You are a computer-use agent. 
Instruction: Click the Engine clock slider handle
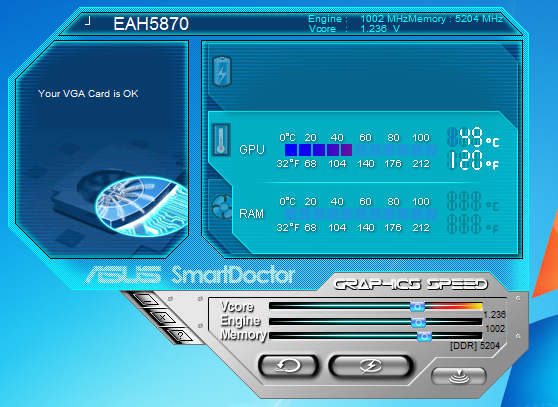[418, 322]
